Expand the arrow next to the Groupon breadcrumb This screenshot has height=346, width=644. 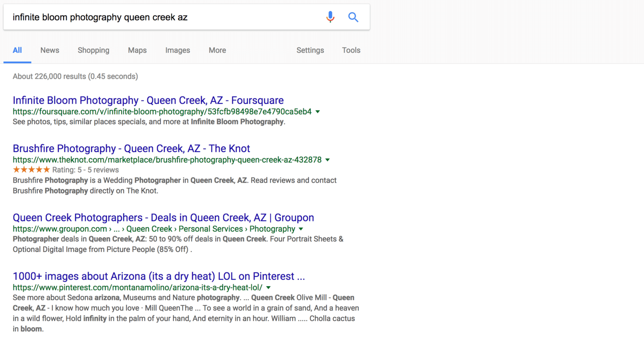coord(301,229)
